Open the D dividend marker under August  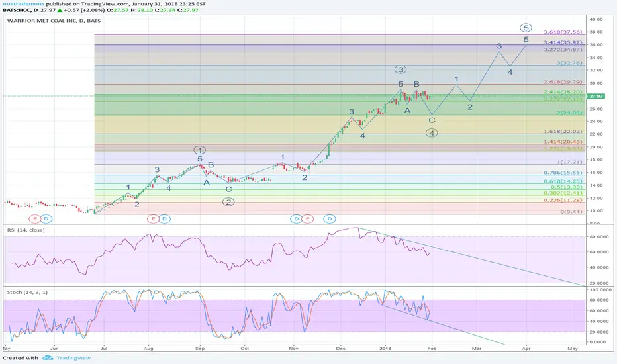pyautogui.click(x=164, y=219)
